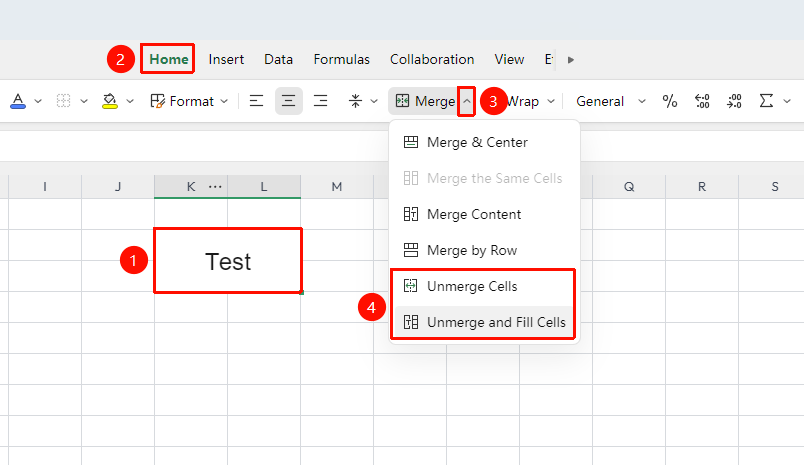
Task: Click the ellipsis between columns K and L
Action: 215,187
